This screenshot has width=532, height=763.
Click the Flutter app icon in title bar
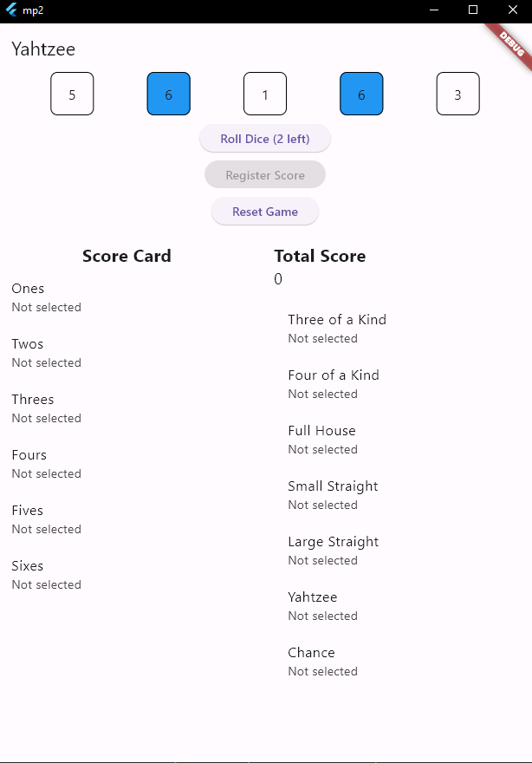11,10
